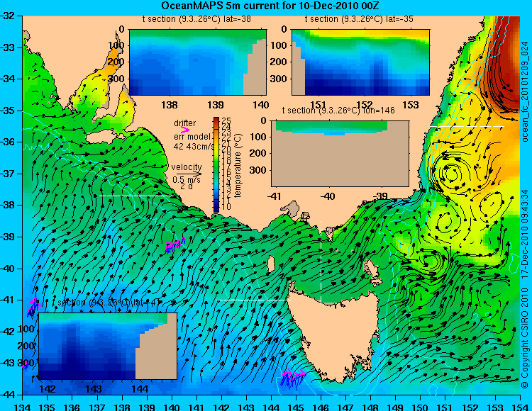Click vertical text 'ocean_fc_20101209_024'
Image resolution: width=532 pixels, height=411 pixels.
tap(525, 91)
